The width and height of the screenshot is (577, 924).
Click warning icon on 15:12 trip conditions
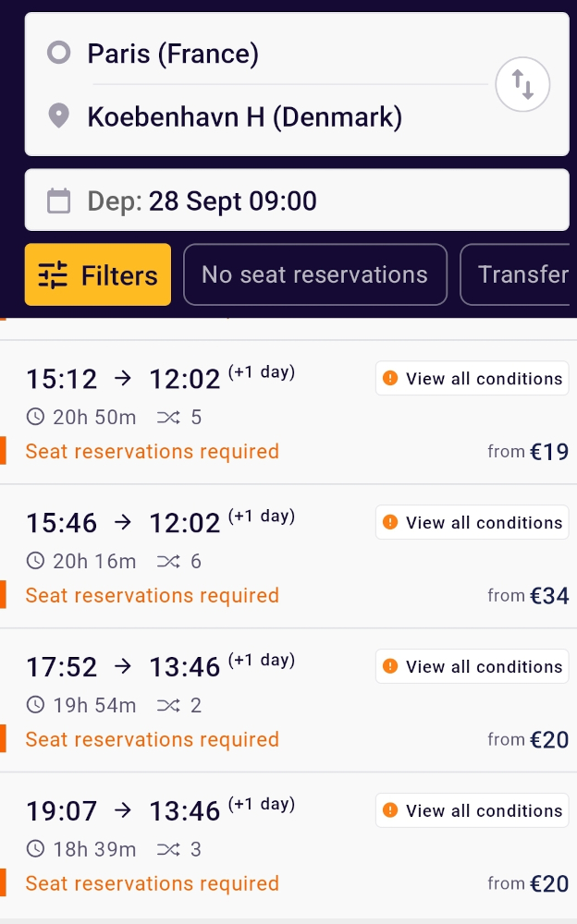[x=390, y=379]
